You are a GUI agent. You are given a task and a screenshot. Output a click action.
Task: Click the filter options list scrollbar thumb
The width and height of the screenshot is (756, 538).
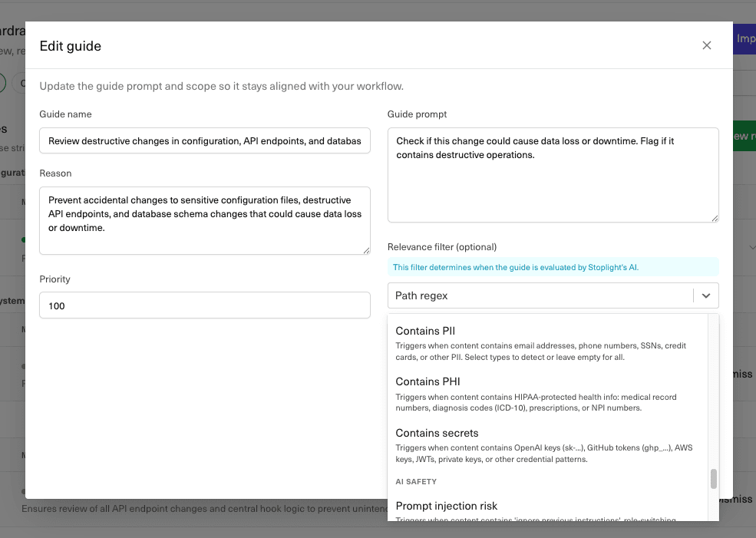tap(713, 479)
